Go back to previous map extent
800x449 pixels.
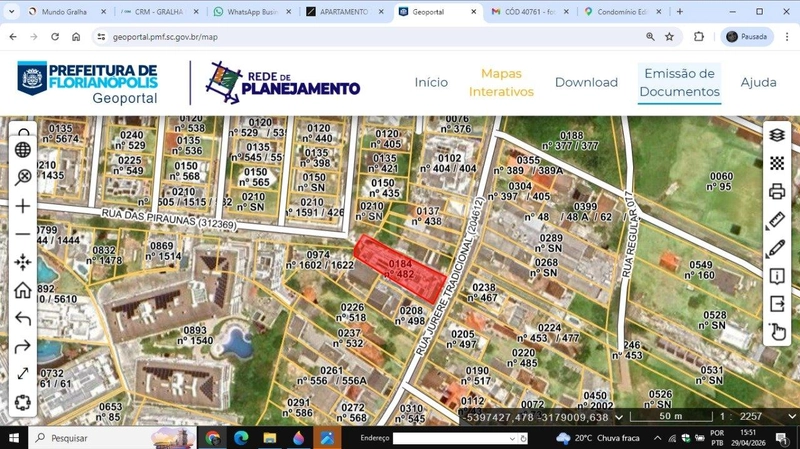(22, 318)
